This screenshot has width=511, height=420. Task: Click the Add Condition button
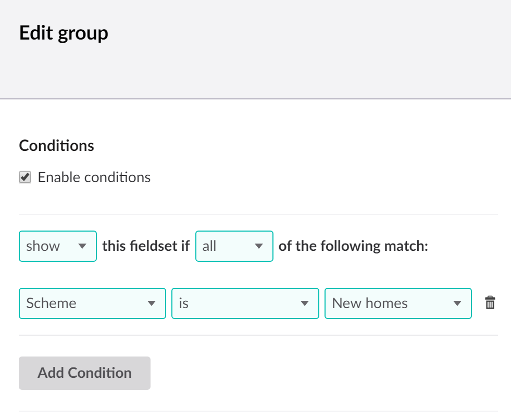[84, 373]
